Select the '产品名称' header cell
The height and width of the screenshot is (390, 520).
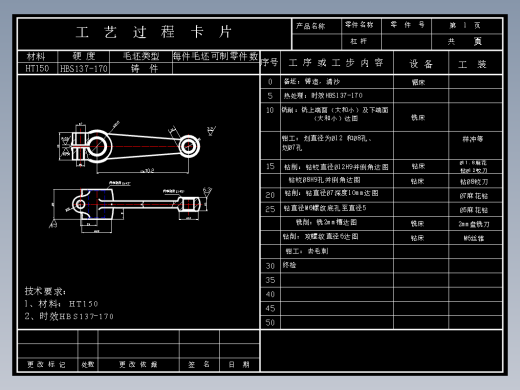coord(316,26)
